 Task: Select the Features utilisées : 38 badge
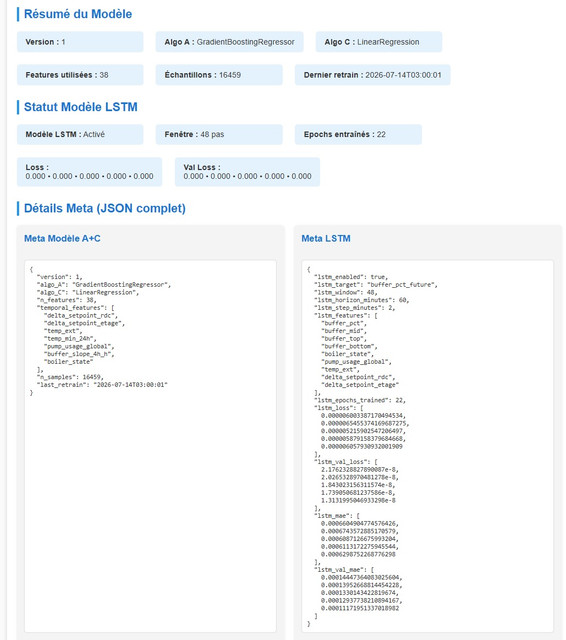[80, 75]
